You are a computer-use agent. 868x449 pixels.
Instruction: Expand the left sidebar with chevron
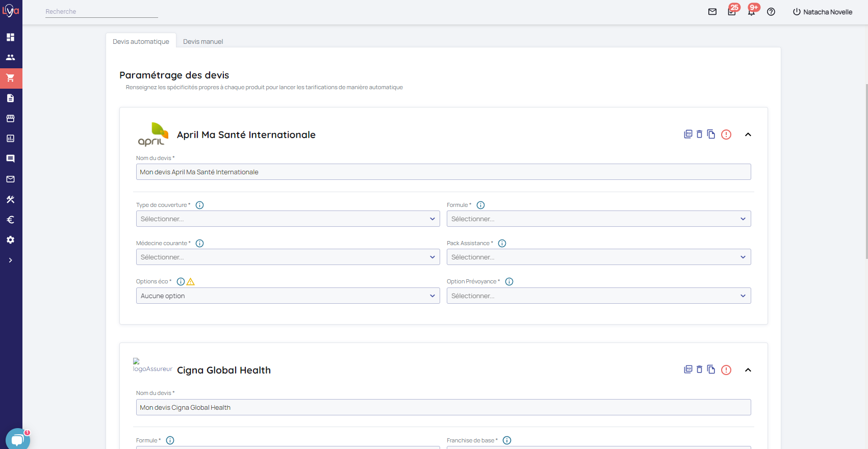pos(10,260)
